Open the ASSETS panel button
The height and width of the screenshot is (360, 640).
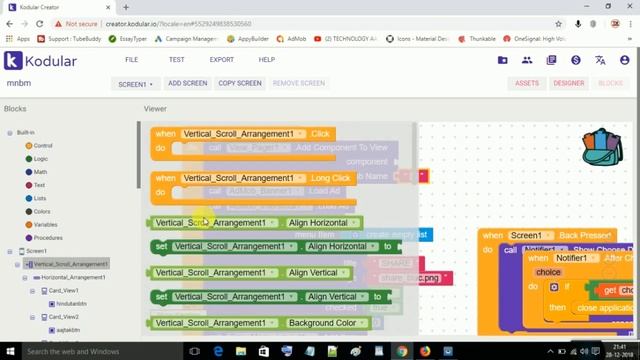(x=527, y=83)
